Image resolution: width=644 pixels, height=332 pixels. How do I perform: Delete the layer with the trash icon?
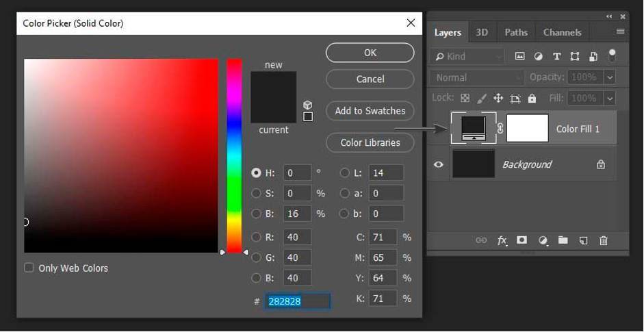click(x=603, y=240)
